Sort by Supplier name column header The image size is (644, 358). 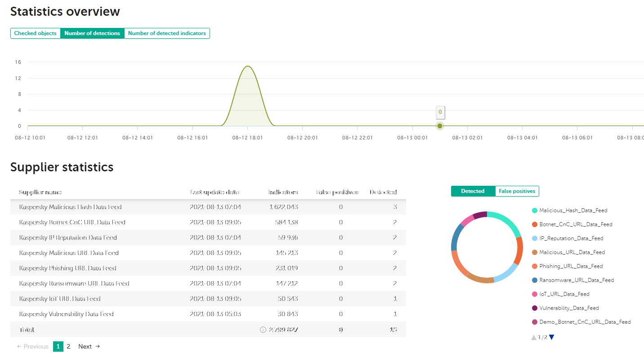[x=40, y=192]
